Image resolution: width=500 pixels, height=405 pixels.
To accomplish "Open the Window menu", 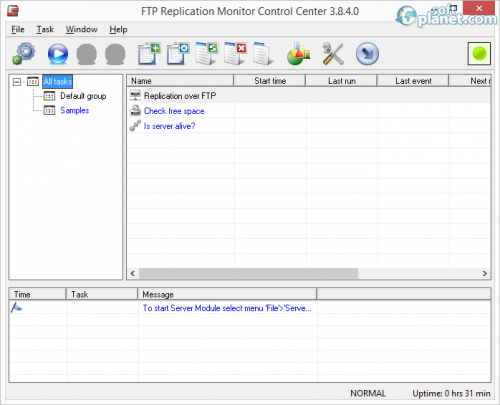I will point(81,29).
